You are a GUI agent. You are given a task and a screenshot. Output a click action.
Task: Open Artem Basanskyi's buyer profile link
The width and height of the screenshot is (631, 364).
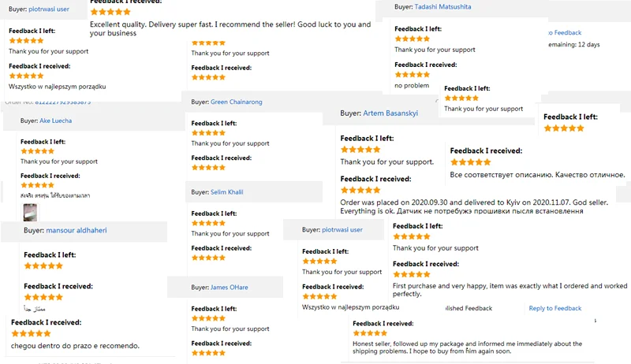(x=390, y=113)
